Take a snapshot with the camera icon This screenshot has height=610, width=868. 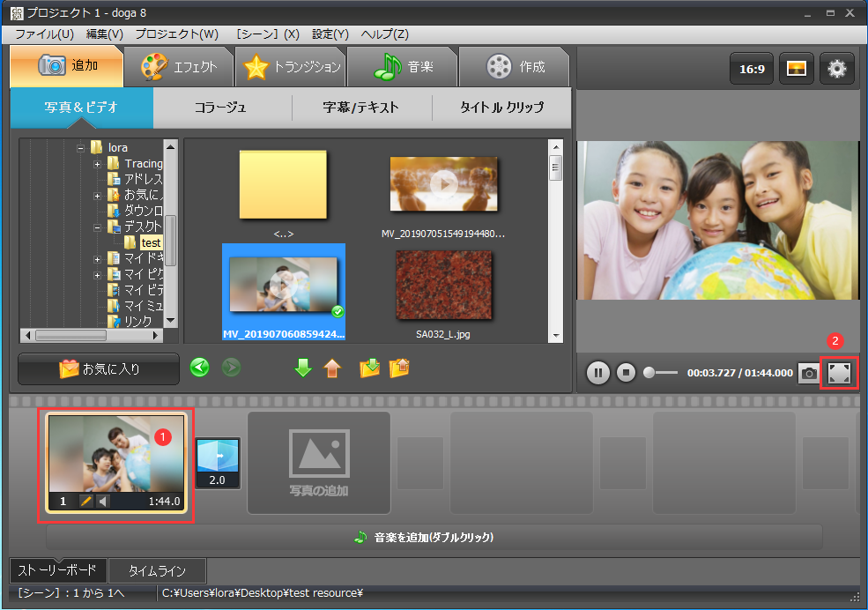tap(808, 373)
